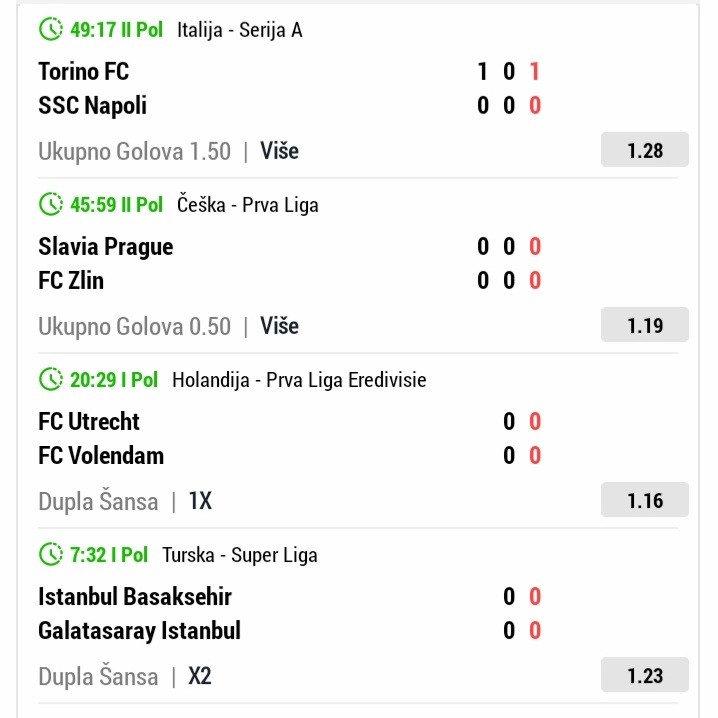Open the FC Utrecht match

point(89,422)
